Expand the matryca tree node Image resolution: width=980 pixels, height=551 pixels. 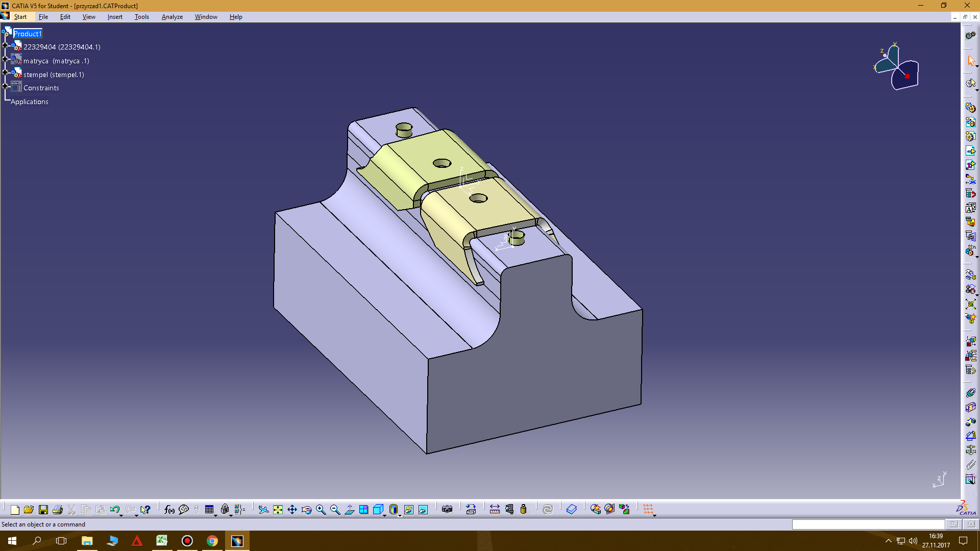5,59
